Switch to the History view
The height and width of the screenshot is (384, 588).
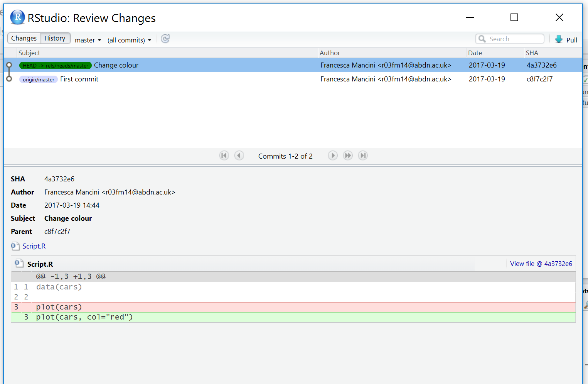[x=55, y=38]
